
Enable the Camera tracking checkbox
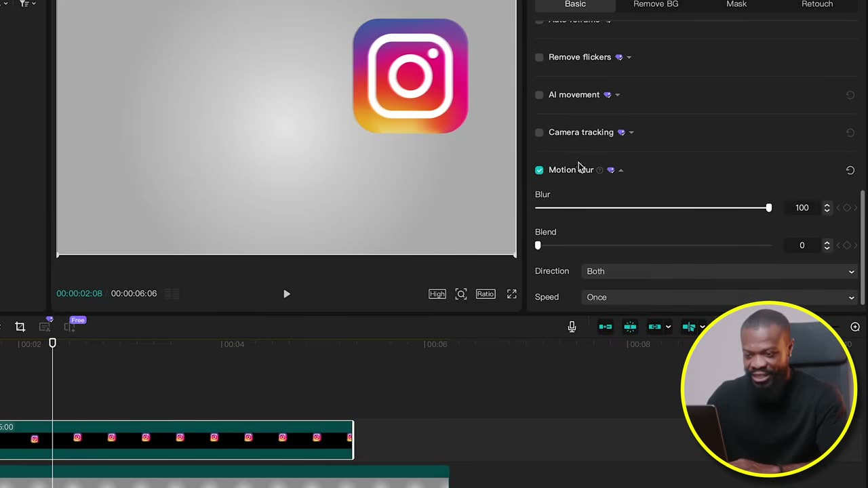click(x=539, y=133)
